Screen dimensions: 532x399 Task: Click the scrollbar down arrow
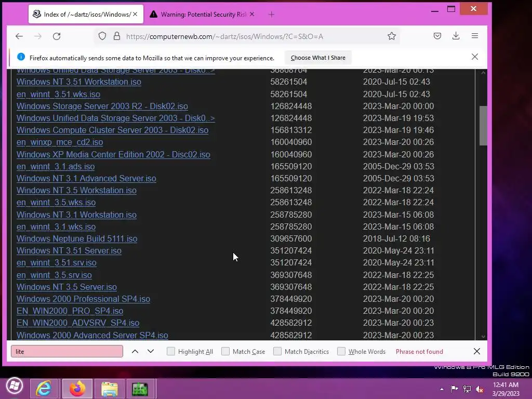click(483, 337)
